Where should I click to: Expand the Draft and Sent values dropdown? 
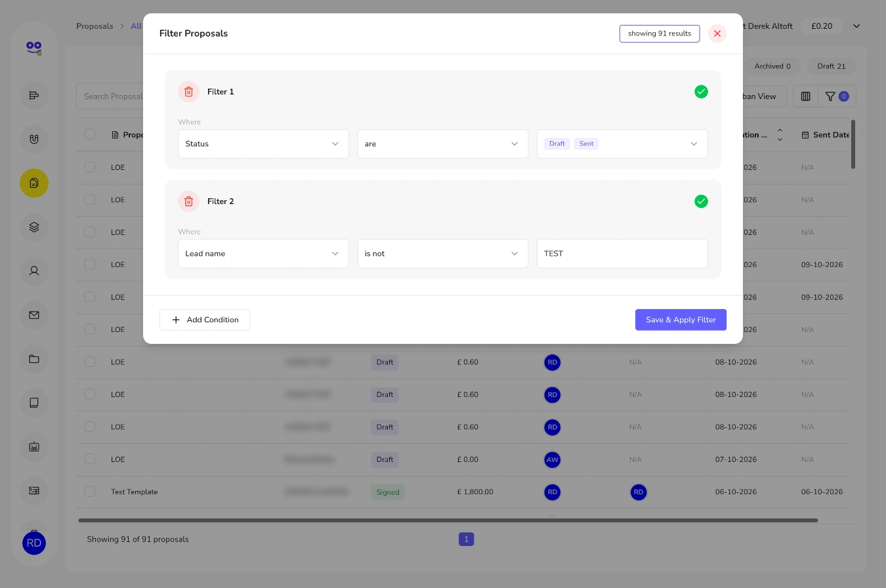tap(622, 144)
